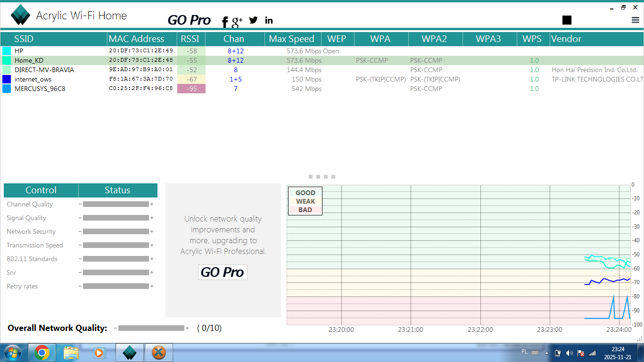Show hidden tray icons with the arrow
This screenshot has width=644, height=362.
coord(547,353)
